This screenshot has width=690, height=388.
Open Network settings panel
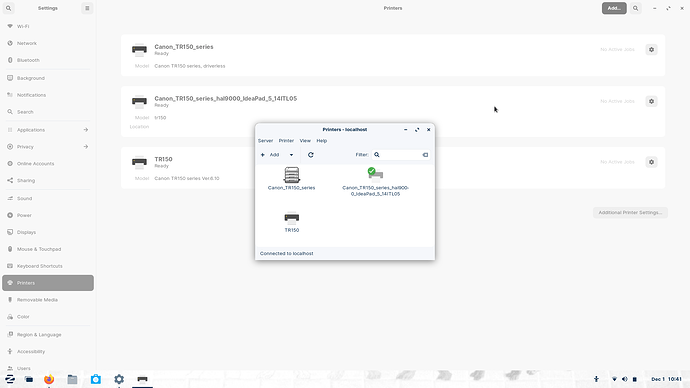click(x=48, y=43)
